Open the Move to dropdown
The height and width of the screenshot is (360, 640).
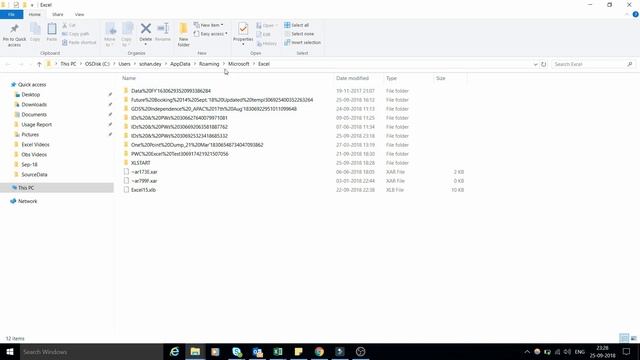(x=110, y=35)
